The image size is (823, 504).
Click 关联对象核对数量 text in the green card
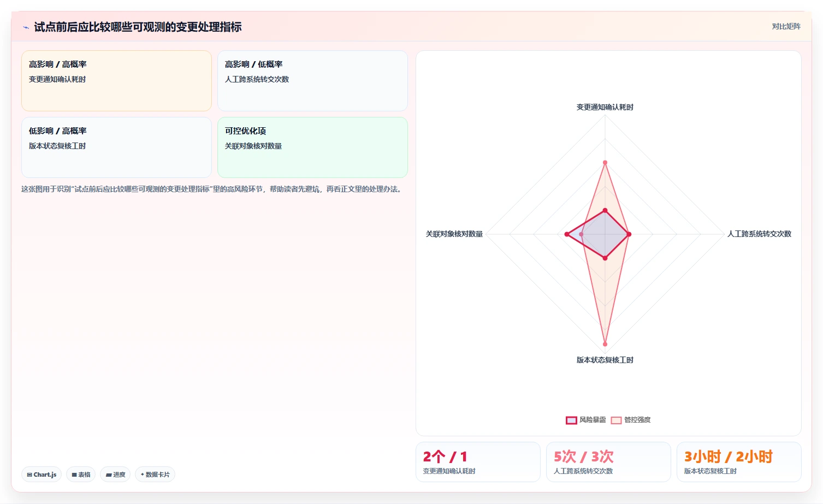[x=253, y=146]
